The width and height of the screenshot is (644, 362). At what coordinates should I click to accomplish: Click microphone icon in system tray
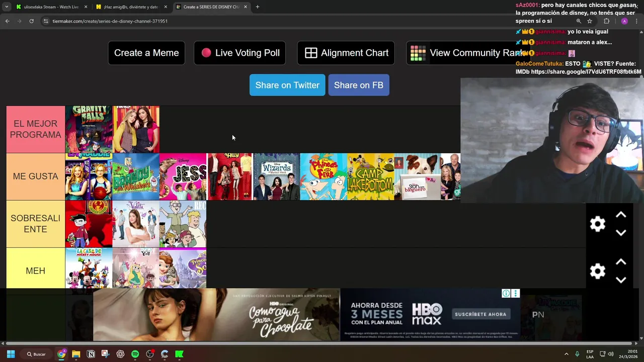click(x=577, y=354)
